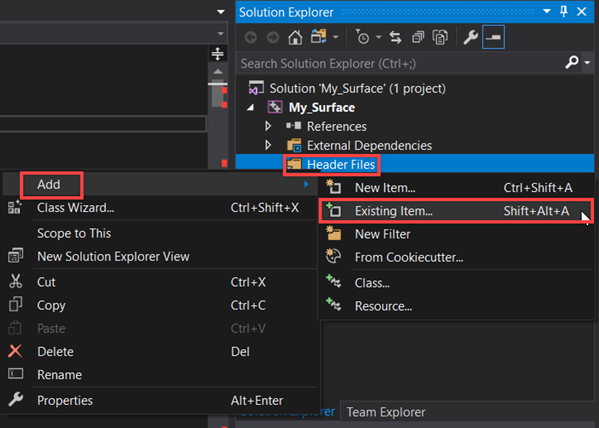This screenshot has height=428, width=599.
Task: Choose New Filter in Add submenu
Action: point(455,234)
